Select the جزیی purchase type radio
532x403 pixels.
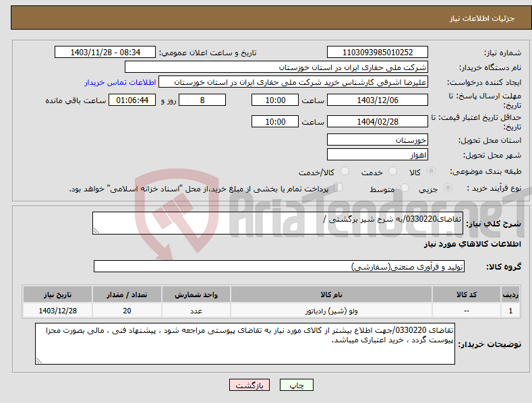coord(448,188)
